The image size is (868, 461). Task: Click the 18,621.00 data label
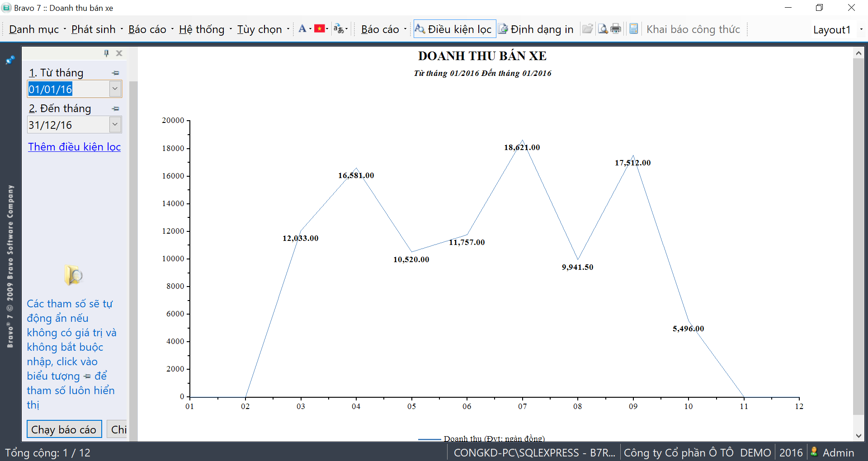(x=522, y=147)
